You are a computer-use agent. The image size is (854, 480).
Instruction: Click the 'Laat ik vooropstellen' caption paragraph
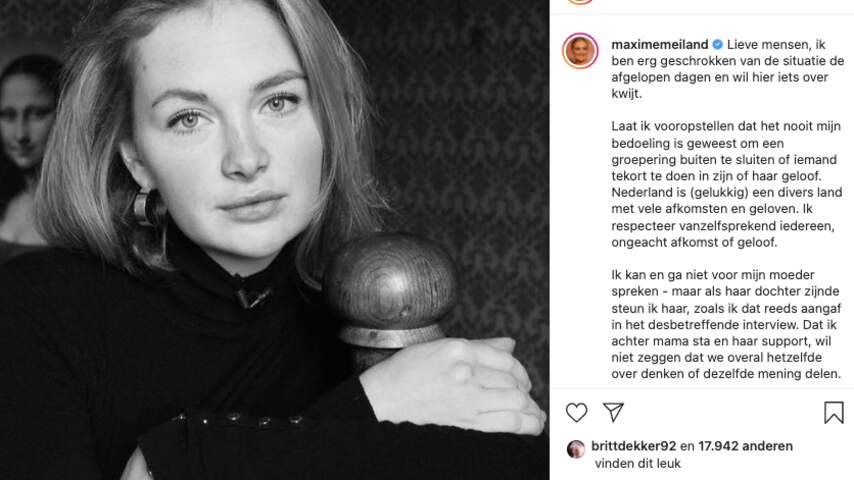pyautogui.click(x=727, y=184)
